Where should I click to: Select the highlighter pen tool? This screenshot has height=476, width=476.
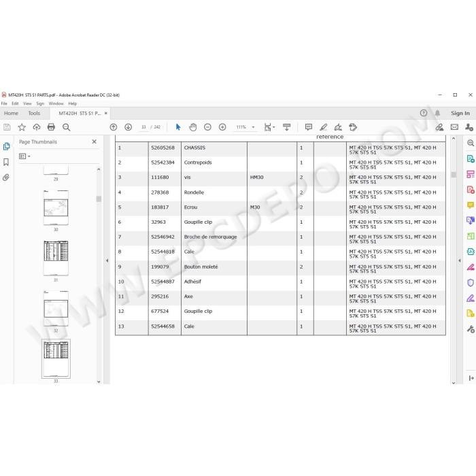[323, 127]
